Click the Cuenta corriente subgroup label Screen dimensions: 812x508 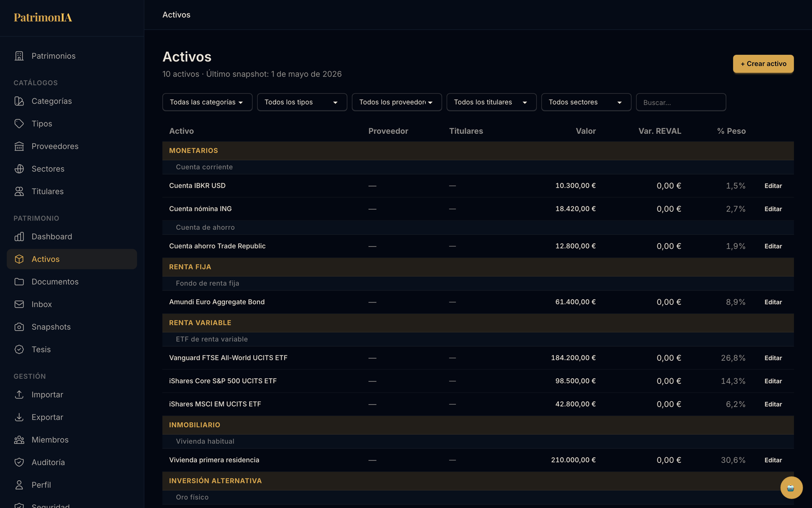[x=204, y=167]
